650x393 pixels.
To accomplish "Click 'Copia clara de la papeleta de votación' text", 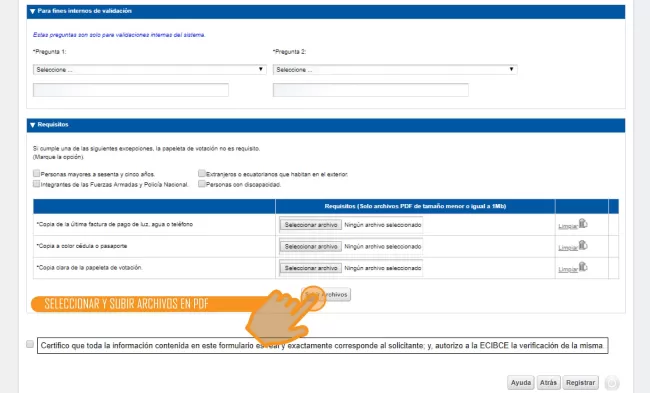I will [89, 267].
